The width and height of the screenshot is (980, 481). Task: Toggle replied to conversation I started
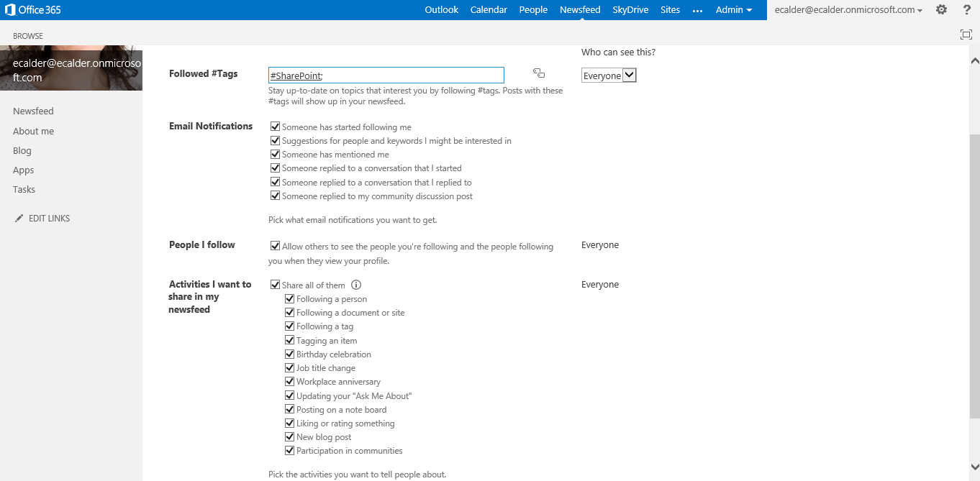point(275,168)
